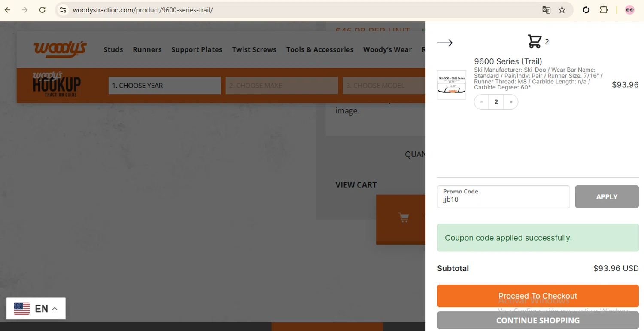Open the Choose Year dropdown

[164, 86]
